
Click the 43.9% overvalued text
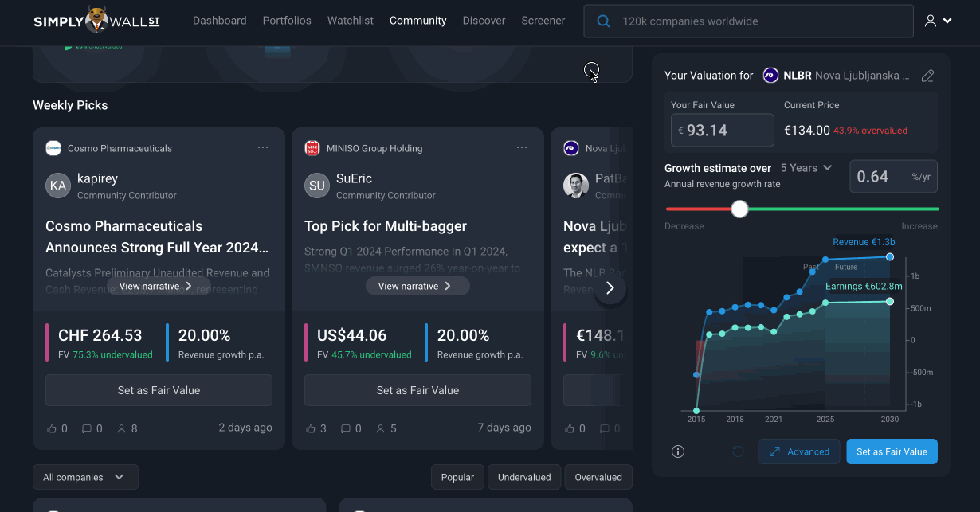[x=870, y=131]
